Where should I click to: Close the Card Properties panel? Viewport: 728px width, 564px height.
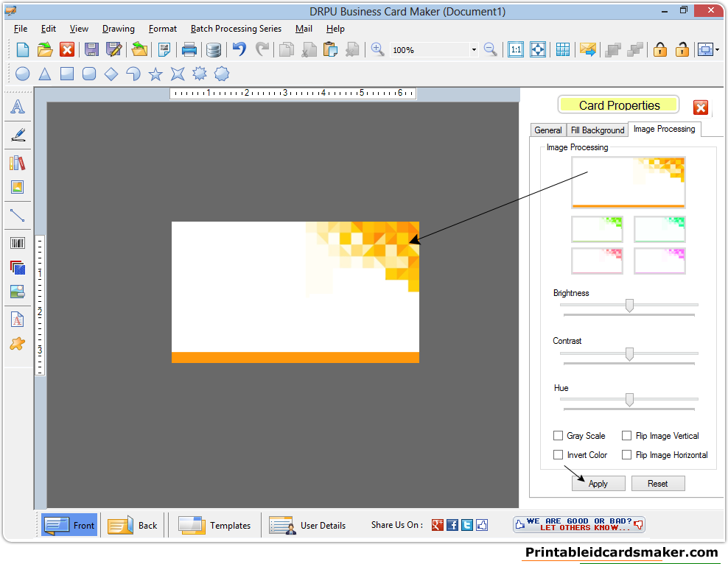point(700,107)
